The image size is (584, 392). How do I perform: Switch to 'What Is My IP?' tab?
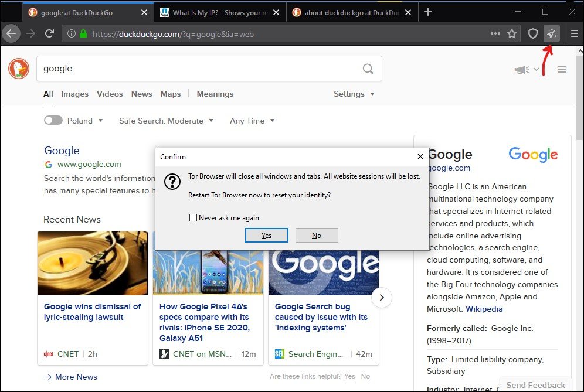pos(220,12)
